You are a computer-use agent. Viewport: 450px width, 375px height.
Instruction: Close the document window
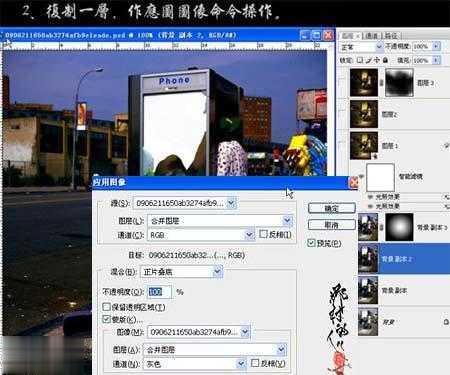click(328, 35)
